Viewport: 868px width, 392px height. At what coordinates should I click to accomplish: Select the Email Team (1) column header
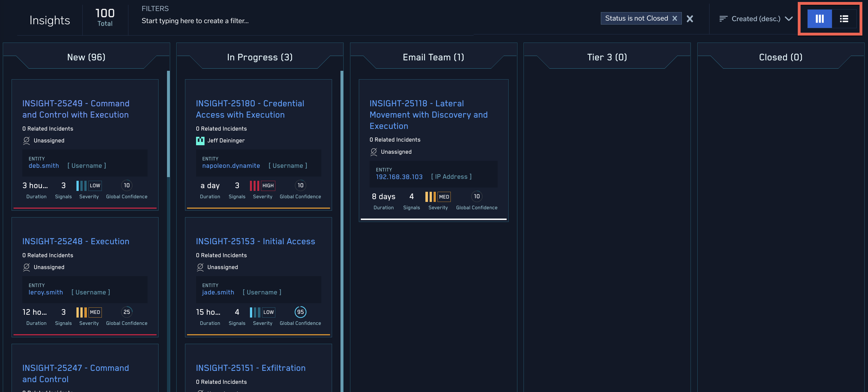(433, 57)
